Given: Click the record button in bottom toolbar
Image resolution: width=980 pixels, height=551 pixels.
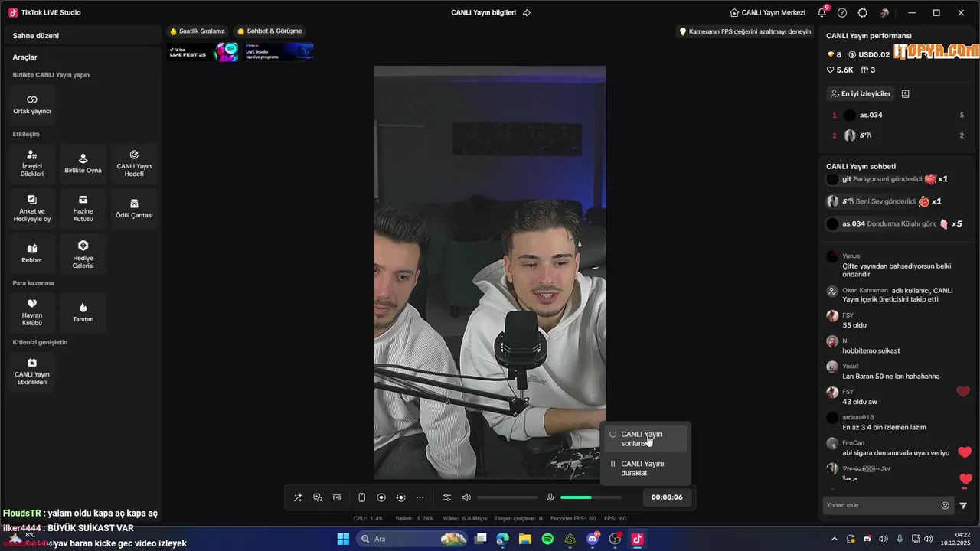Looking at the screenshot, I should point(381,497).
